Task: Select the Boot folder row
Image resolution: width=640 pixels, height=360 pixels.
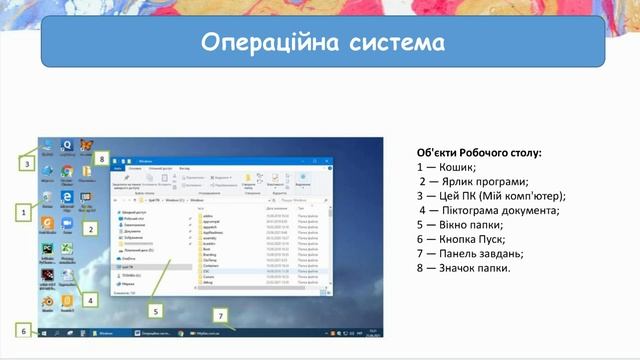Action: point(261,249)
